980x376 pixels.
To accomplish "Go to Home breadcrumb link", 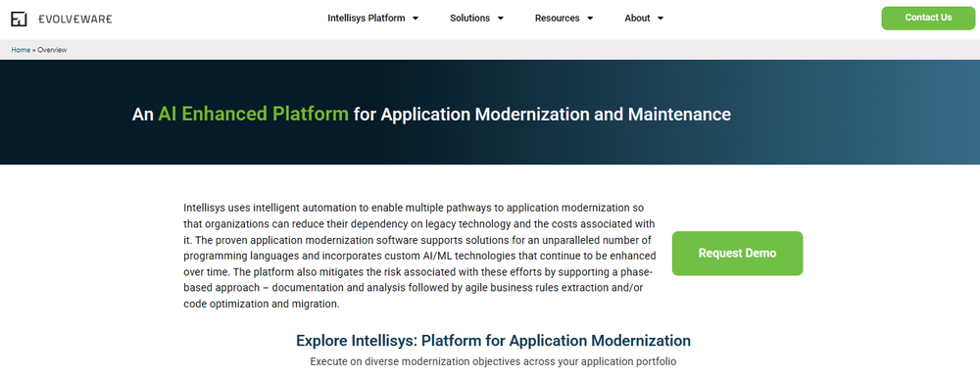I will (x=21, y=50).
